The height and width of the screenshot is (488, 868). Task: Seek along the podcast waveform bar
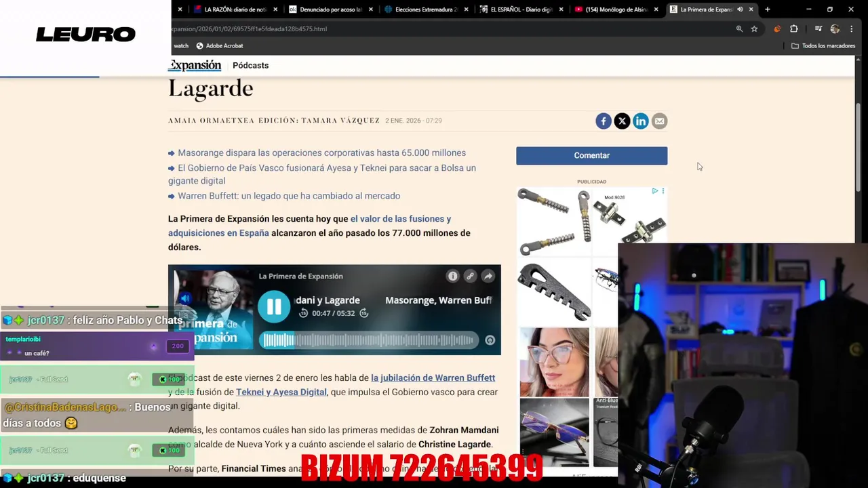pyautogui.click(x=370, y=340)
